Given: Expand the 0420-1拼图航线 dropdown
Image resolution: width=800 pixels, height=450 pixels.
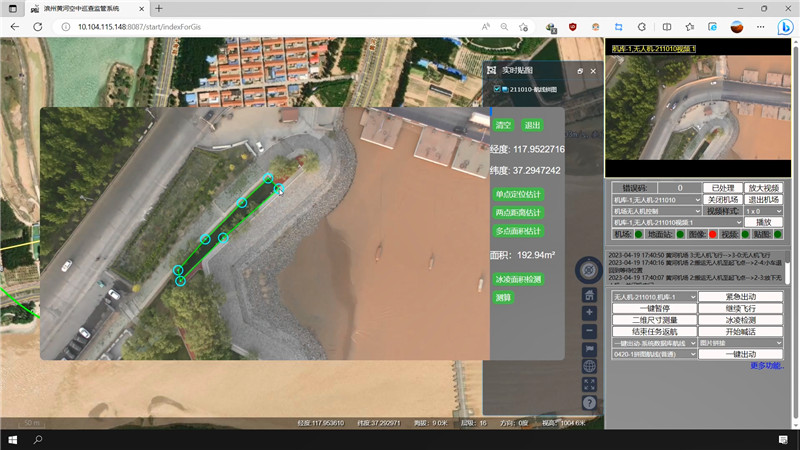Looking at the screenshot, I should [654, 354].
